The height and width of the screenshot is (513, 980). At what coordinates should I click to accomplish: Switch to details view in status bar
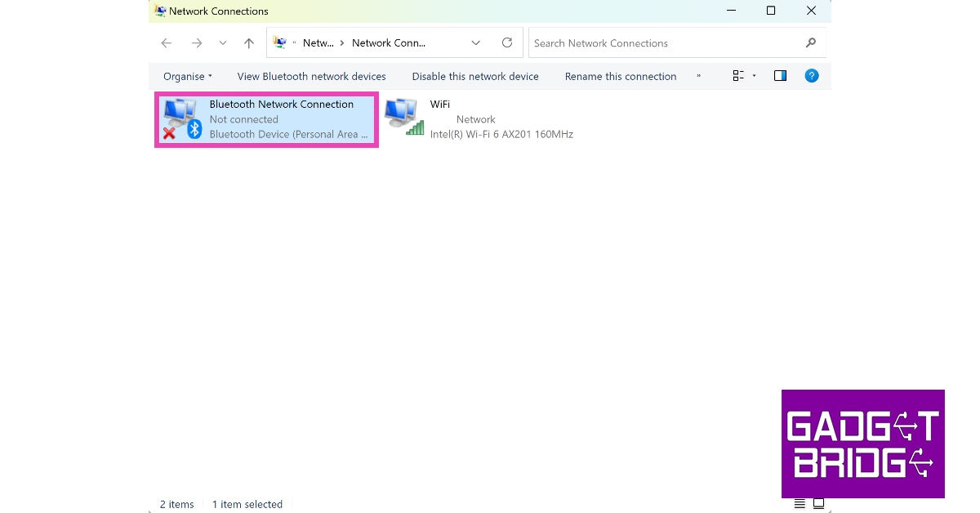tap(800, 504)
